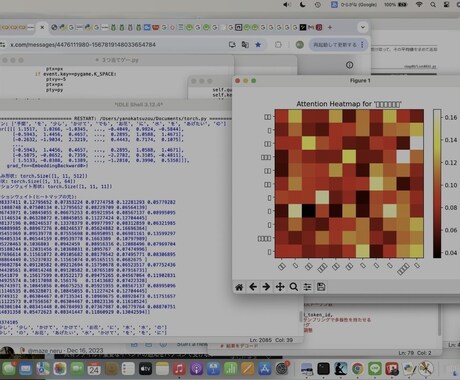Go forward to next view in Figure 1

coord(266,287)
